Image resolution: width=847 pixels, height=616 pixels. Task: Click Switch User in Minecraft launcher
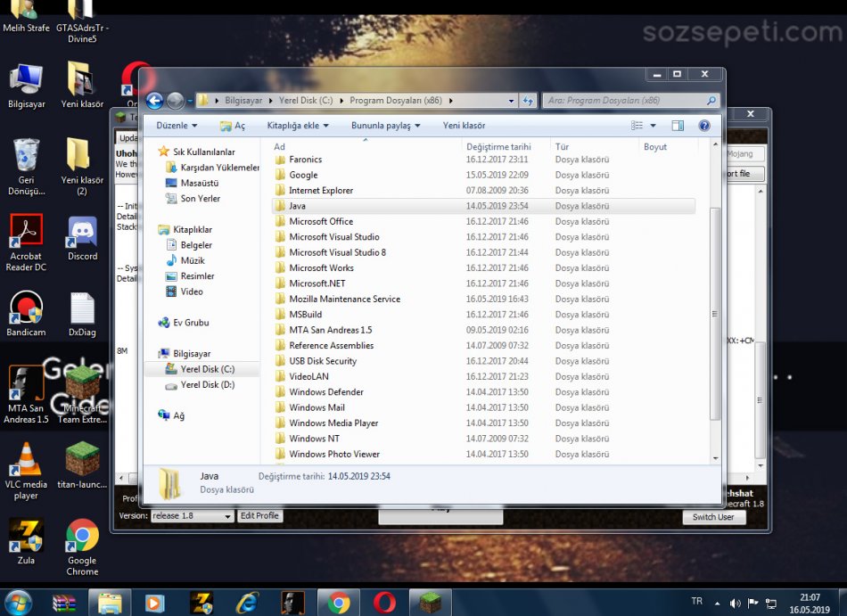[713, 517]
